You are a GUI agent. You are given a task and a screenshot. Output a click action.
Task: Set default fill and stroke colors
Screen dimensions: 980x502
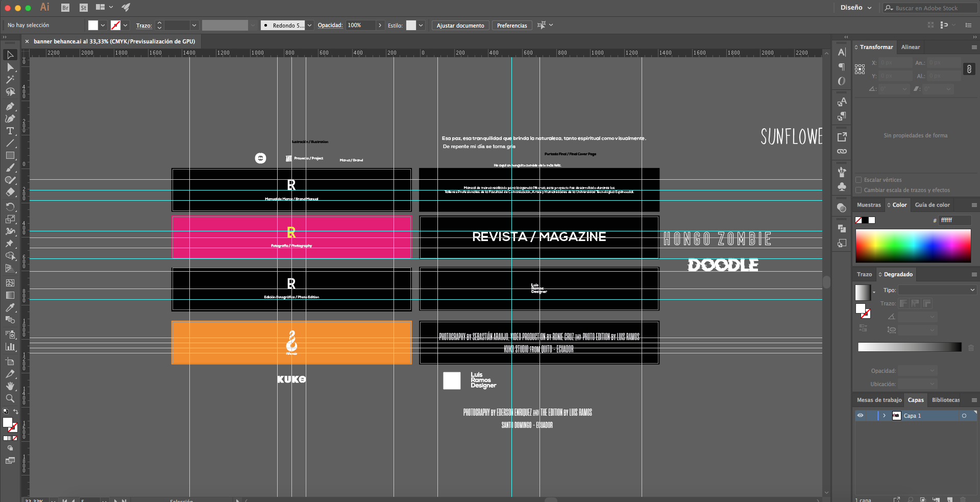pyautogui.click(x=5, y=411)
